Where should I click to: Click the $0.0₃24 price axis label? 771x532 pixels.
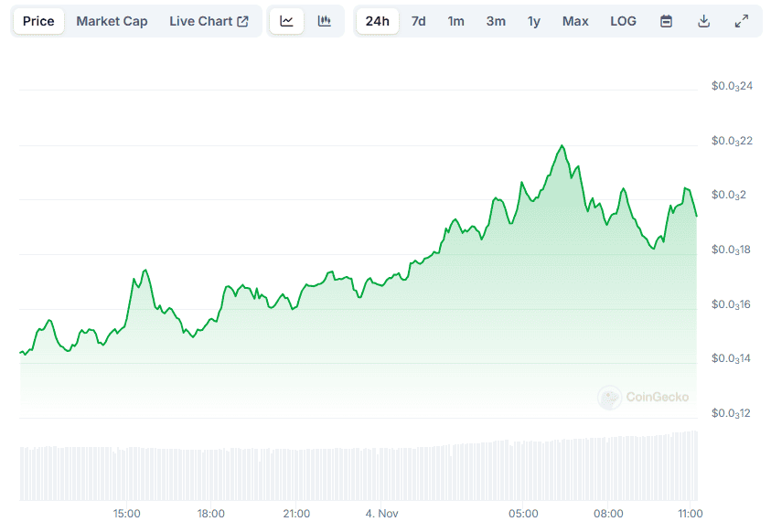tap(732, 87)
